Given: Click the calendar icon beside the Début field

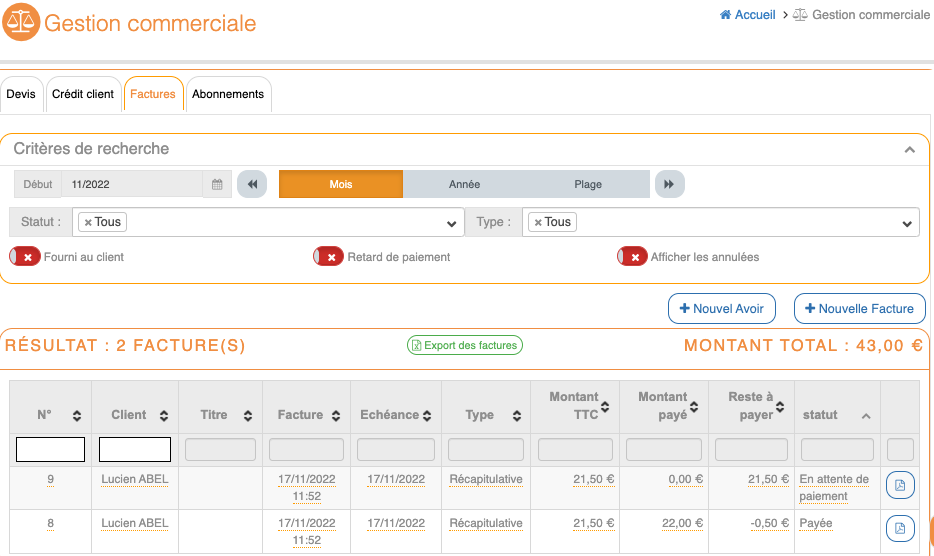Looking at the screenshot, I should click(217, 185).
